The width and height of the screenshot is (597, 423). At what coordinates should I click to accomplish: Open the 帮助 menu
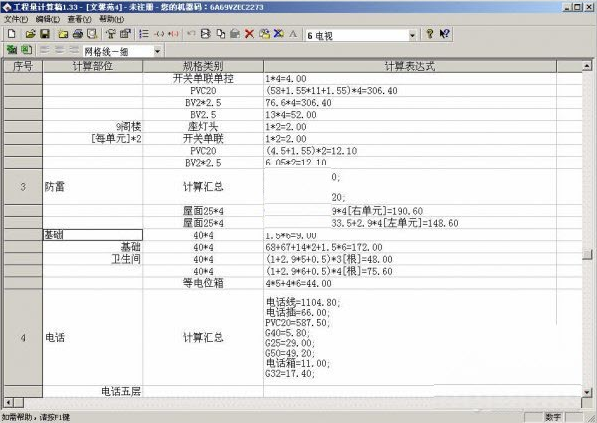(x=112, y=19)
